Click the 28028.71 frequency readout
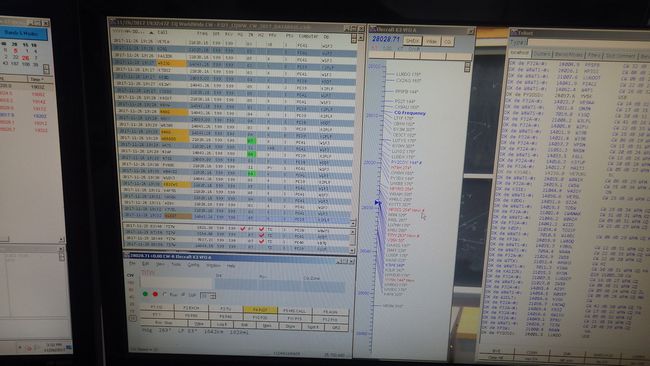Screen dimensions: 650x366 [386, 39]
